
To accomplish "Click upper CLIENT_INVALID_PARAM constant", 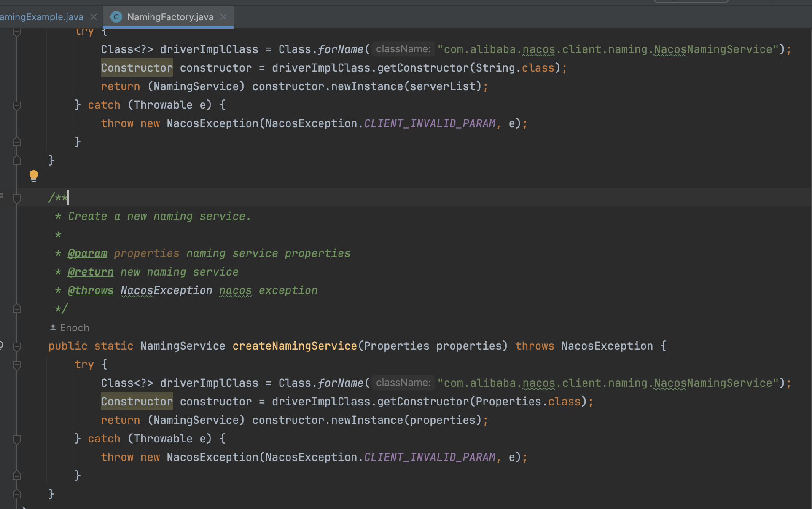I will point(430,123).
